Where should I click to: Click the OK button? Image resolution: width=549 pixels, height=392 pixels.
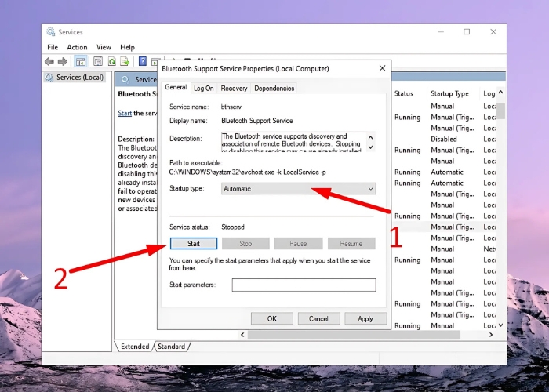click(x=271, y=318)
